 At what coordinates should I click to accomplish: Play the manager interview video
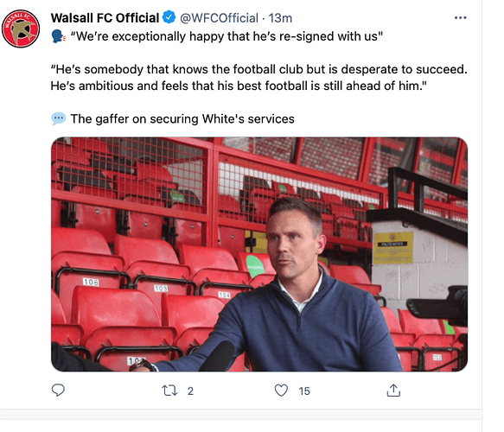[259, 254]
